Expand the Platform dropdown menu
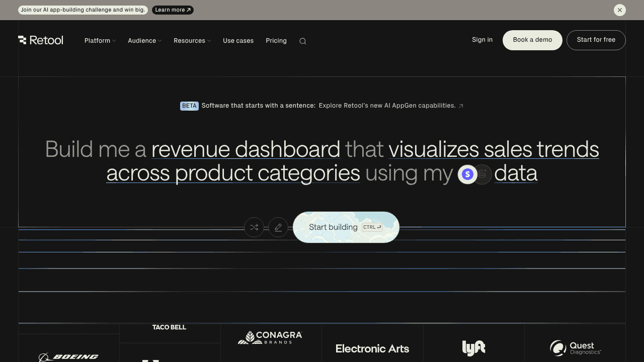Image resolution: width=644 pixels, height=362 pixels. click(100, 41)
